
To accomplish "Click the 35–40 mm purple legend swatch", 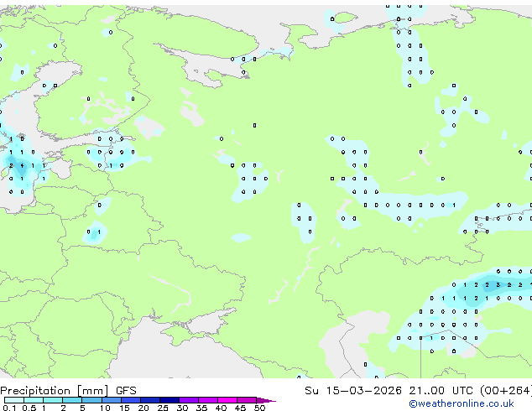I will (208, 400).
